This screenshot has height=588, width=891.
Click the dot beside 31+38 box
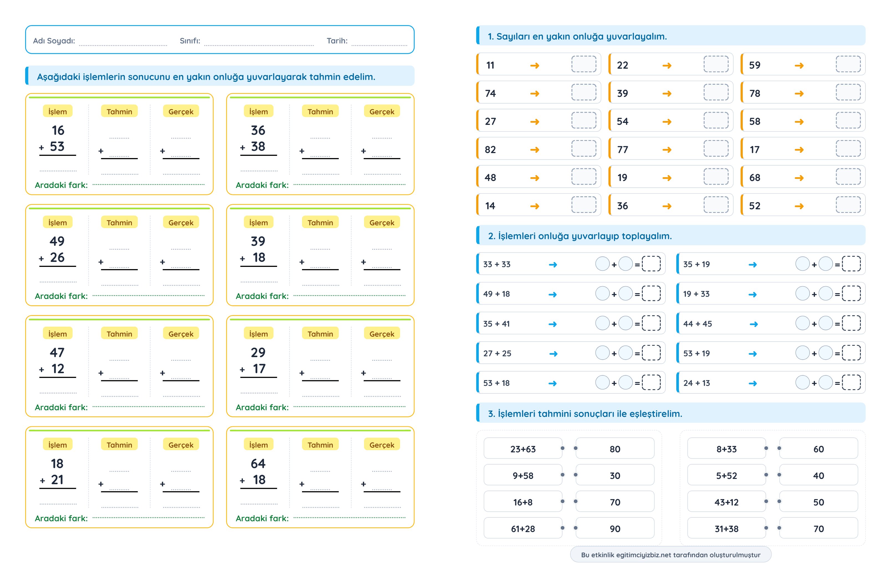point(766,528)
